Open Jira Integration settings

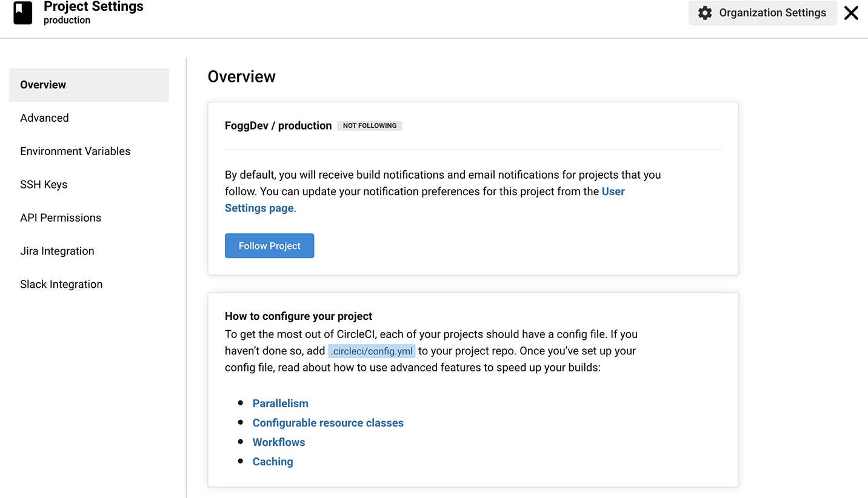[x=57, y=251]
